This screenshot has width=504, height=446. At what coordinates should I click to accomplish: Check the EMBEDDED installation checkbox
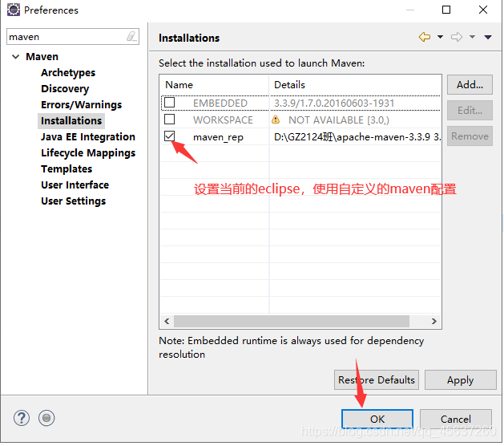click(169, 103)
